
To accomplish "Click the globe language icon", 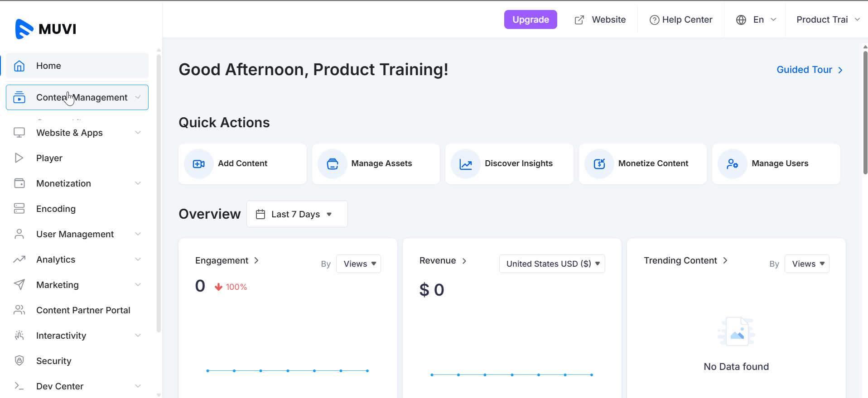I will [741, 20].
